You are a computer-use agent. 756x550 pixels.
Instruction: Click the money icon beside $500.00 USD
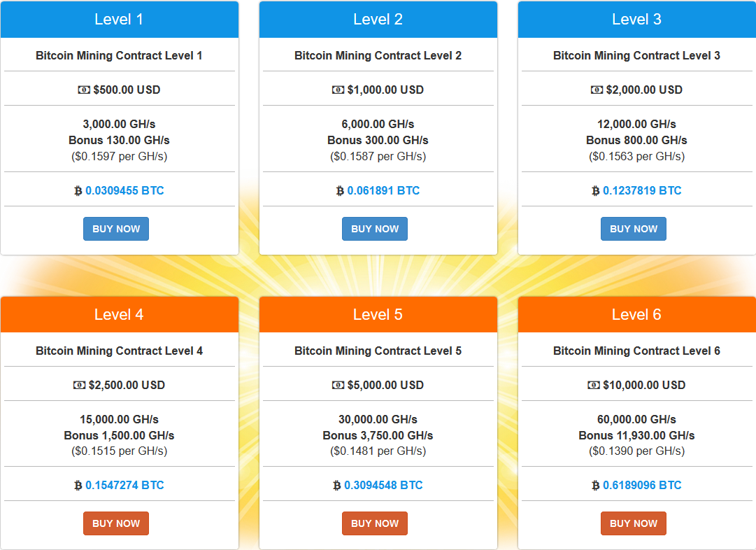tap(84, 90)
